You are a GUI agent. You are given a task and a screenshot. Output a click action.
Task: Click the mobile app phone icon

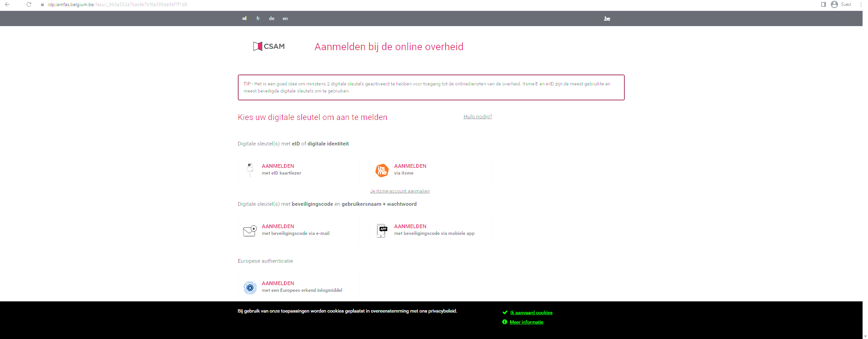click(382, 231)
